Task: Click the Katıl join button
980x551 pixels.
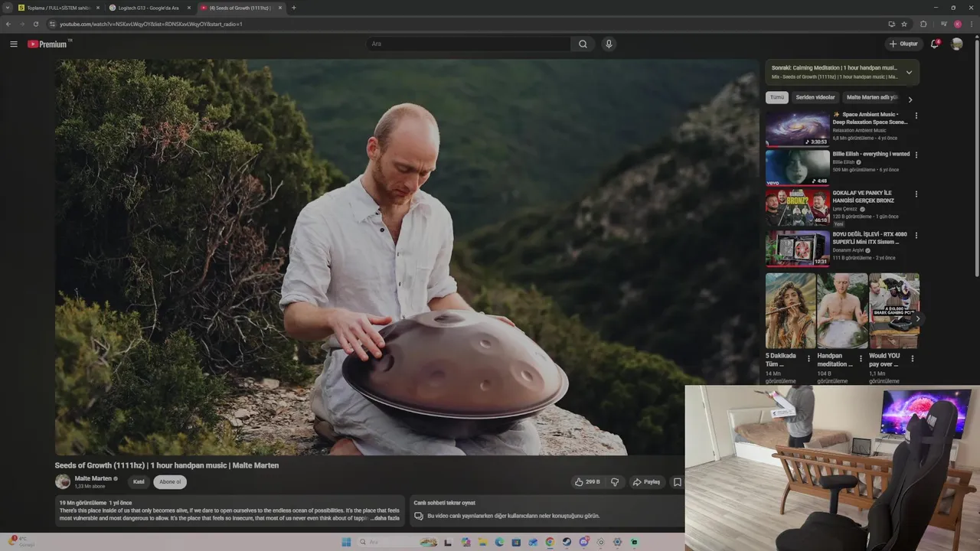Action: pyautogui.click(x=139, y=482)
